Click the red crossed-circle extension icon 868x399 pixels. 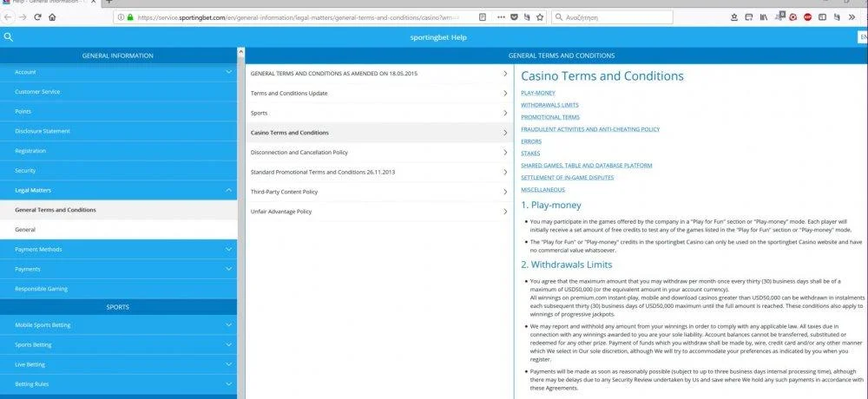coord(793,17)
